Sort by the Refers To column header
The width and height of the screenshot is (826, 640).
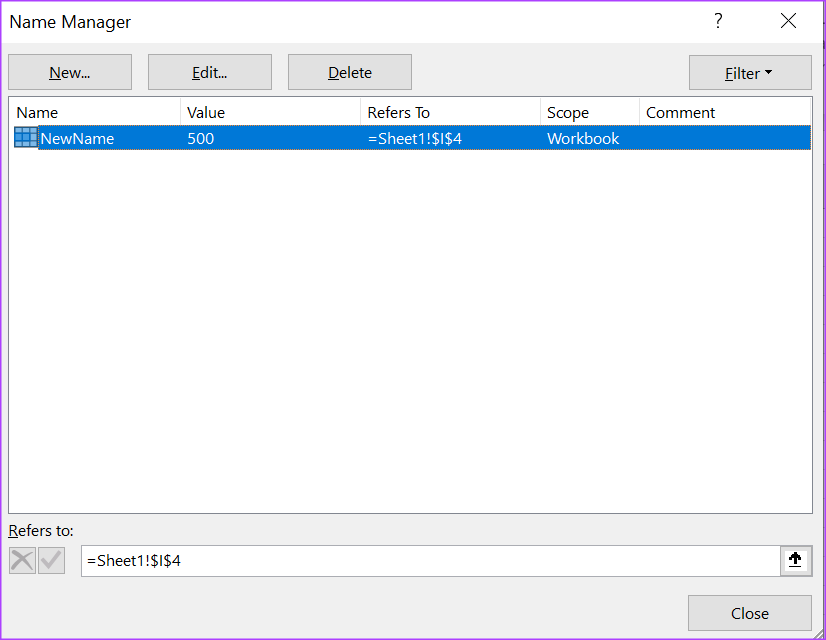[450, 112]
